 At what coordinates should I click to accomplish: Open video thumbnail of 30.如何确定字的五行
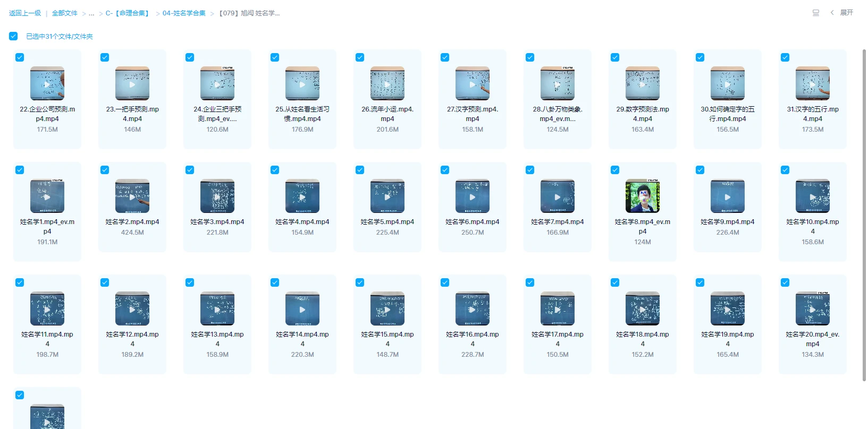tap(728, 83)
